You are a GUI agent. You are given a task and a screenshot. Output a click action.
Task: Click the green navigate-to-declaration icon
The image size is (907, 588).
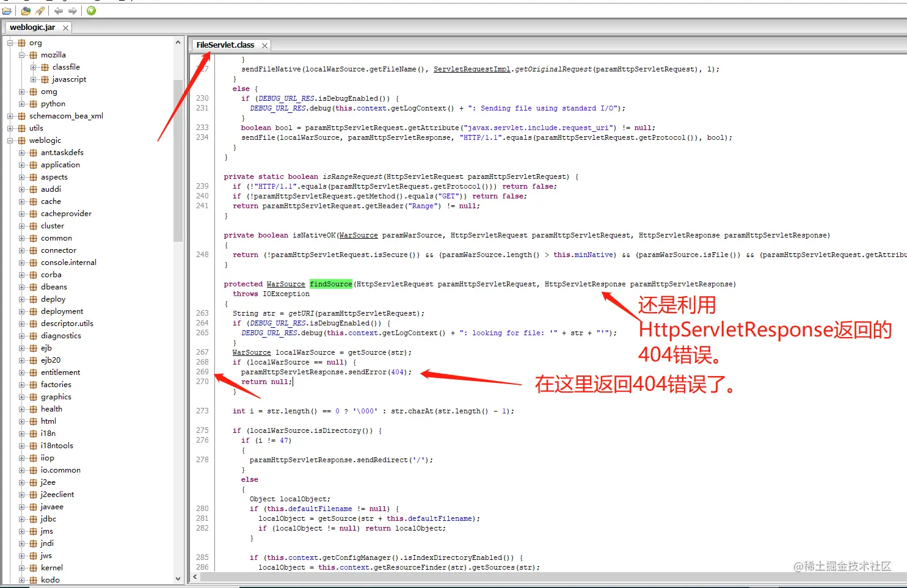pyautogui.click(x=90, y=10)
